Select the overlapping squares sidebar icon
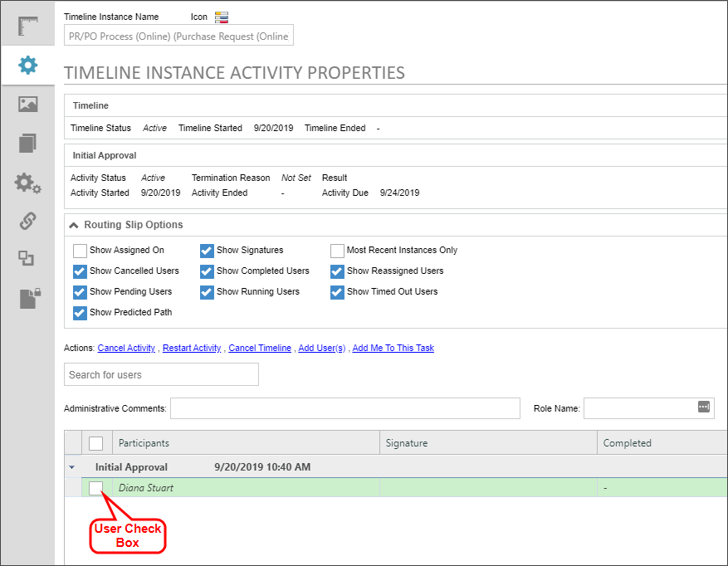 click(27, 259)
